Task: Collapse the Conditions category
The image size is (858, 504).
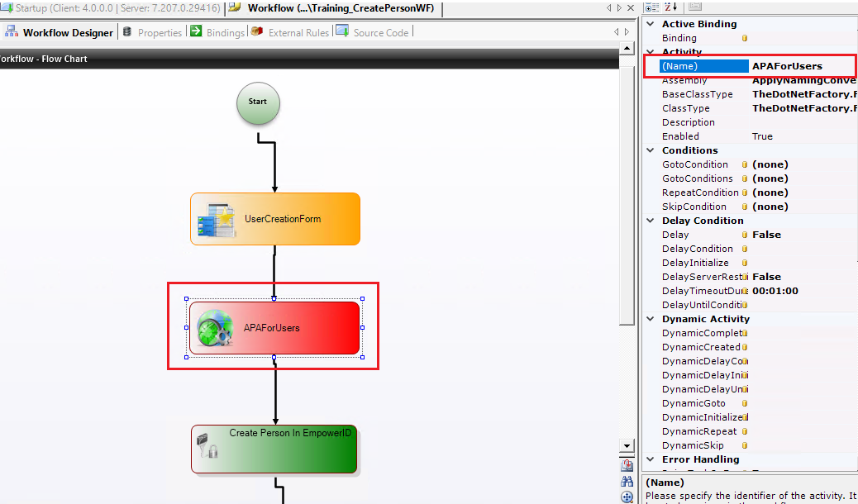Action: pyautogui.click(x=651, y=150)
